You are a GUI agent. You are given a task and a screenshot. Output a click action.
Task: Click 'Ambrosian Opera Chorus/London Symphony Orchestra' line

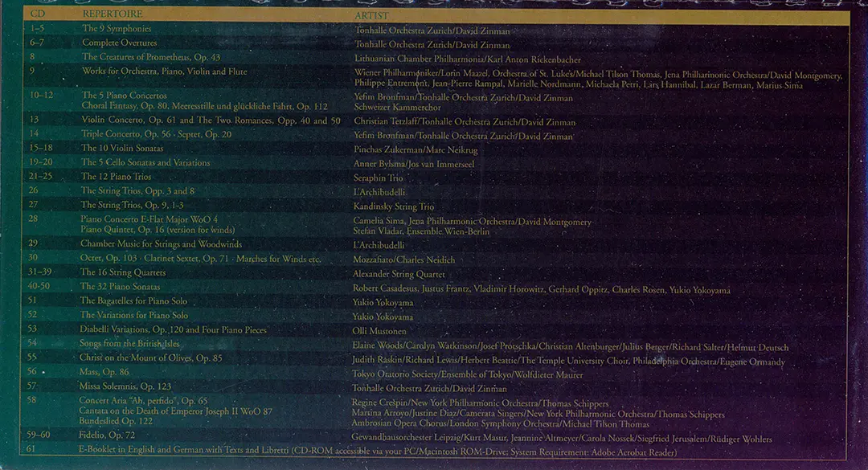501,424
